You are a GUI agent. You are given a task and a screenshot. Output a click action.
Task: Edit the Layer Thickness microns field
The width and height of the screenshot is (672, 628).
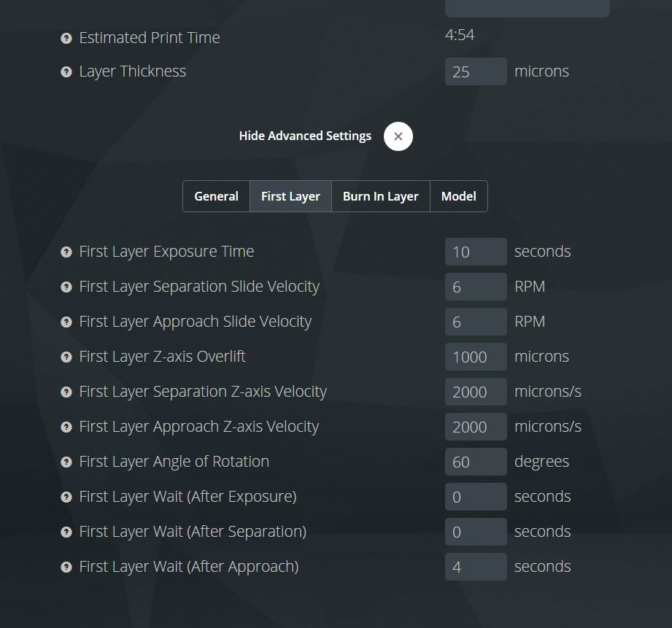click(x=476, y=71)
